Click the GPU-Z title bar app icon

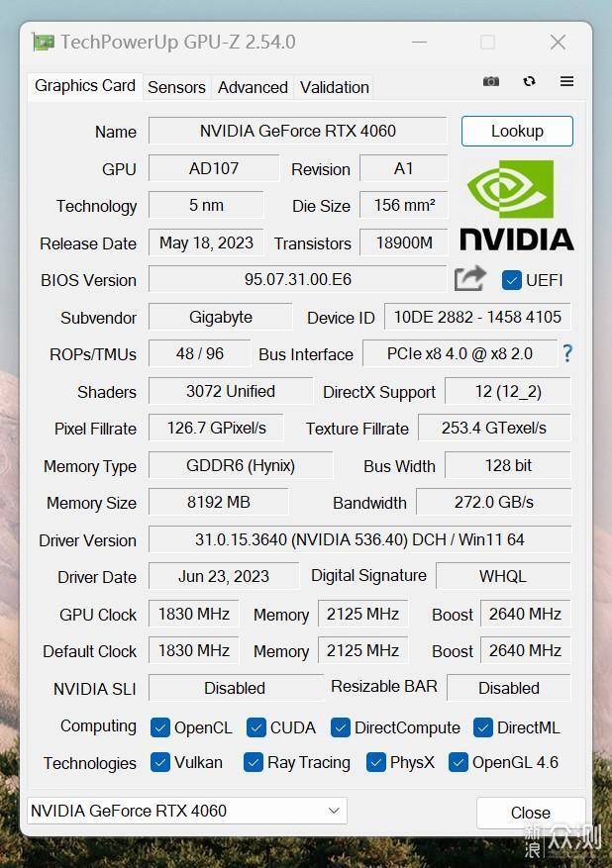43,42
